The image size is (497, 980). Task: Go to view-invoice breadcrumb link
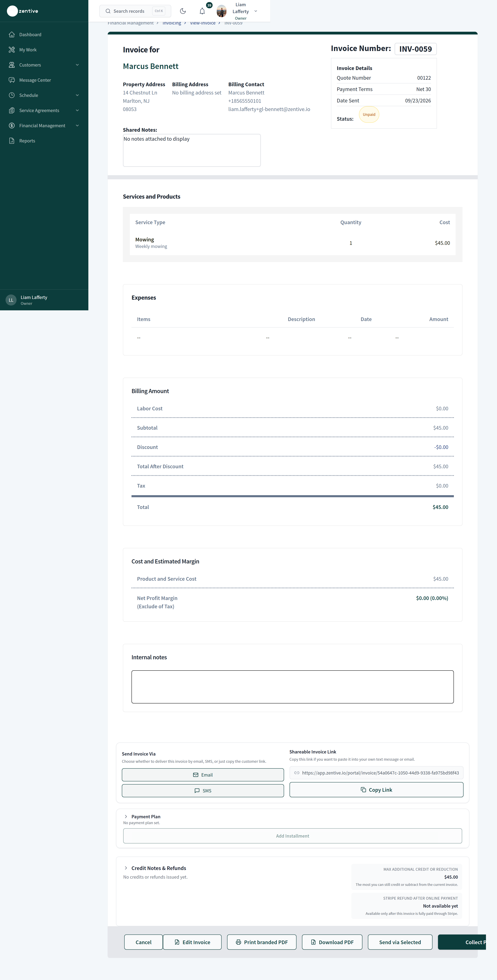tap(203, 23)
